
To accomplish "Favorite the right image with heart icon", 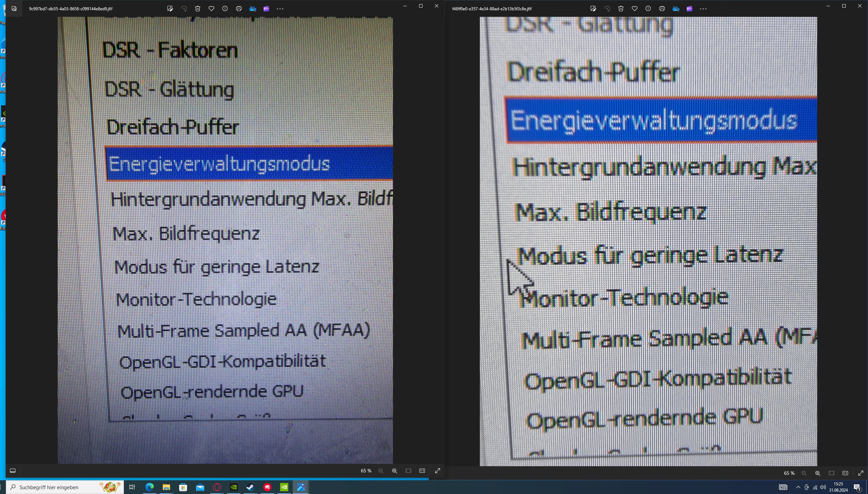I will coord(635,9).
